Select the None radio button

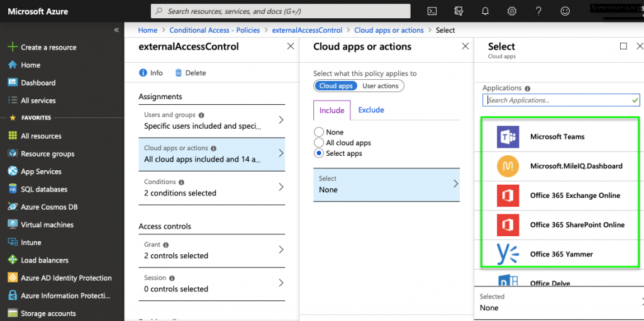(x=319, y=132)
